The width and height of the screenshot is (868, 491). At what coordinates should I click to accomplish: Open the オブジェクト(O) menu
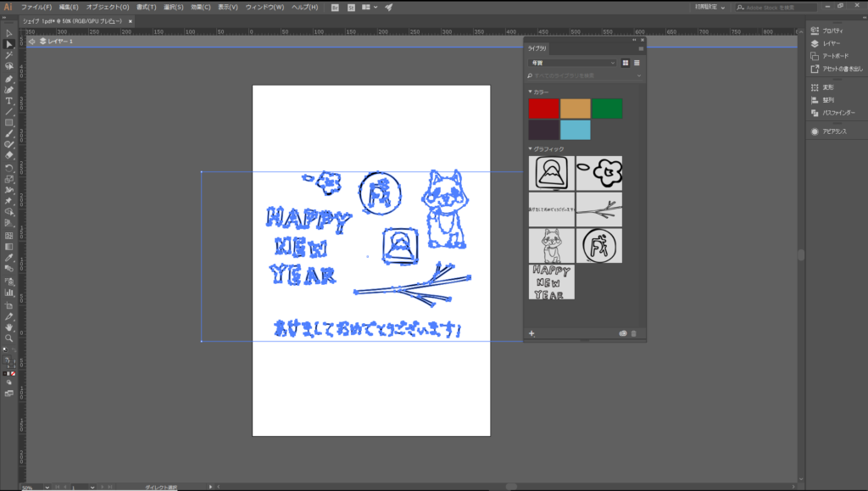click(108, 7)
